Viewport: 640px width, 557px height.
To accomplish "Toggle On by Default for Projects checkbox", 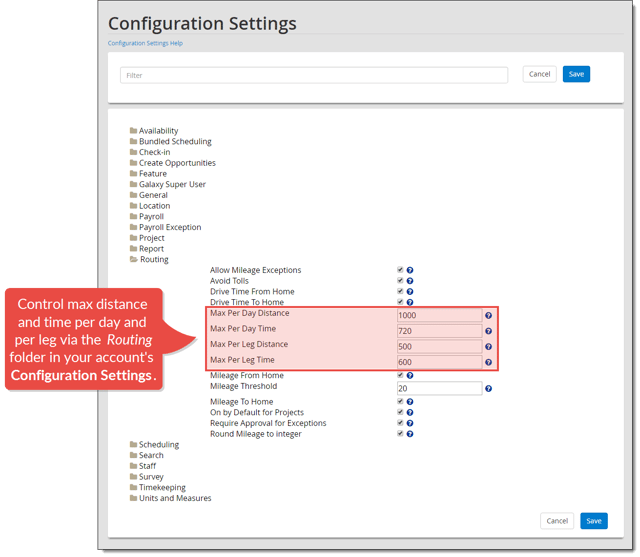I will pos(400,412).
